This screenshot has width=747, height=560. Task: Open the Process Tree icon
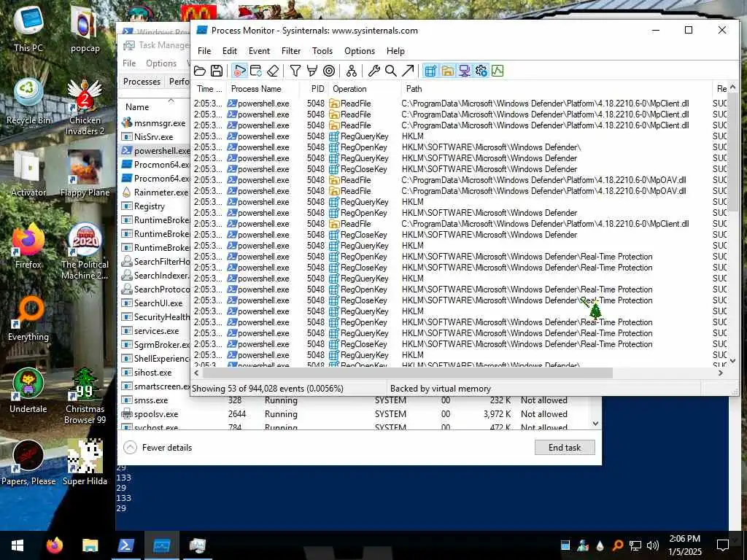352,71
